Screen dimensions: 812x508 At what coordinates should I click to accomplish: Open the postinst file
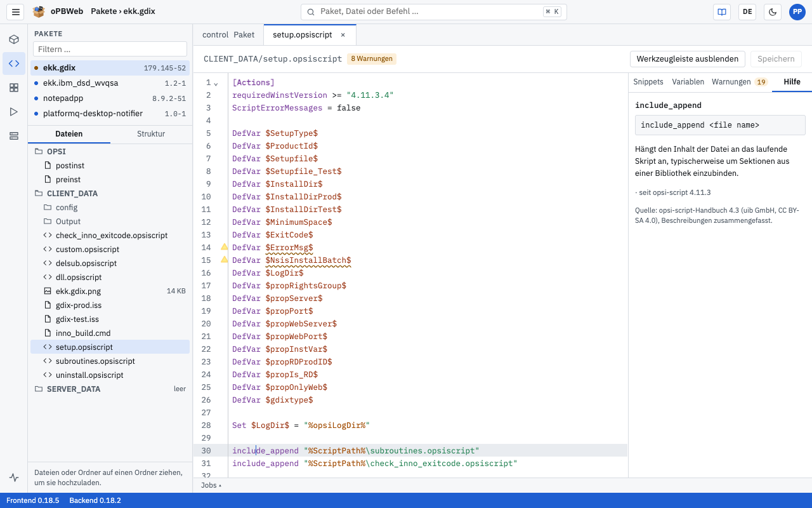point(111,166)
